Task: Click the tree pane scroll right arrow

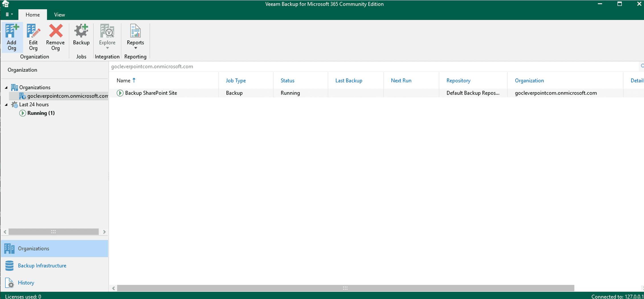Action: pos(104,232)
